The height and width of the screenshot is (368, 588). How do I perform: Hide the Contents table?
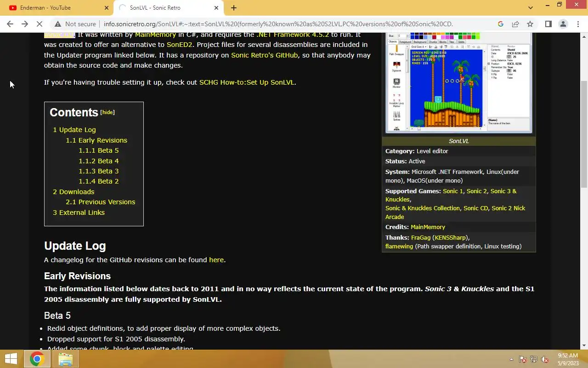point(107,112)
